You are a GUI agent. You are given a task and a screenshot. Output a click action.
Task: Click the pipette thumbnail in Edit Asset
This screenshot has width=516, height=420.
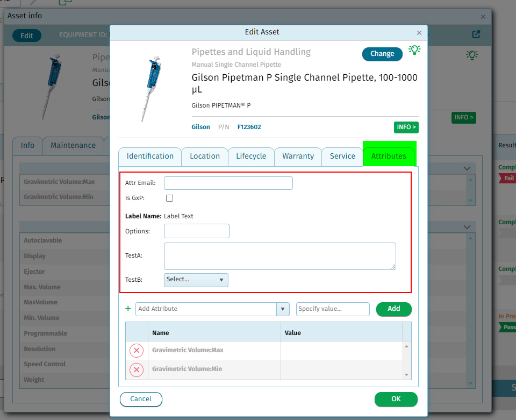point(150,89)
